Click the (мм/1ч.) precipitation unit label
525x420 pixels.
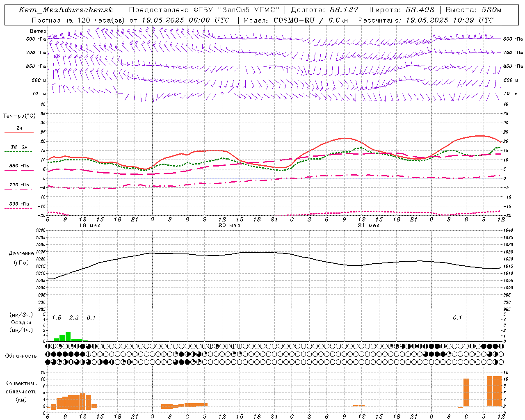21,330
